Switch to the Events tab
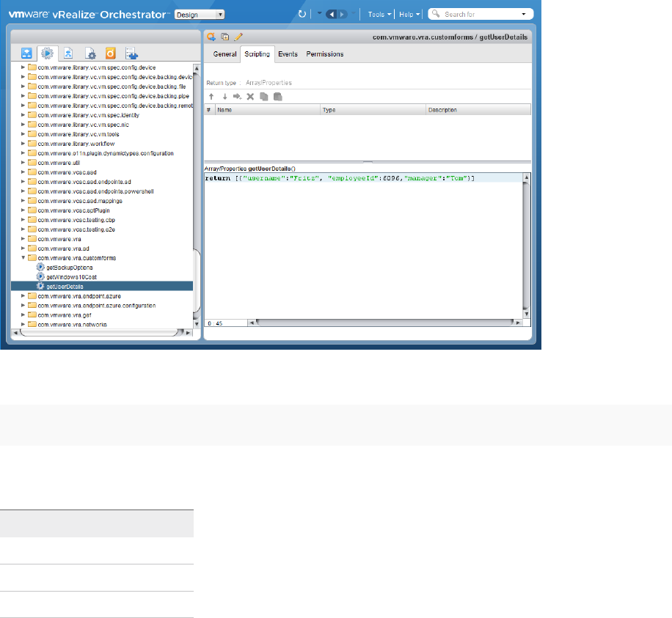Screen dimensions: 672x618 click(x=288, y=54)
